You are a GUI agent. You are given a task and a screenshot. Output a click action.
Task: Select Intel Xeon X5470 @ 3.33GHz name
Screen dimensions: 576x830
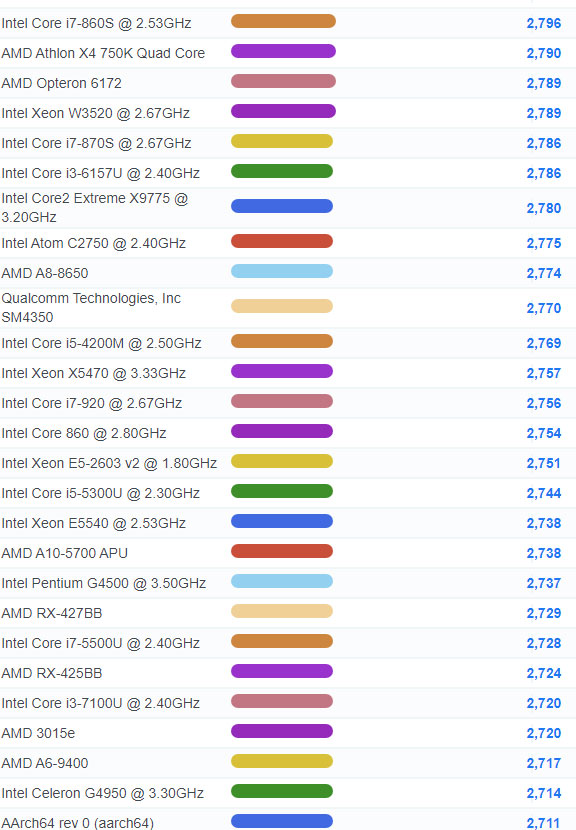(x=94, y=373)
